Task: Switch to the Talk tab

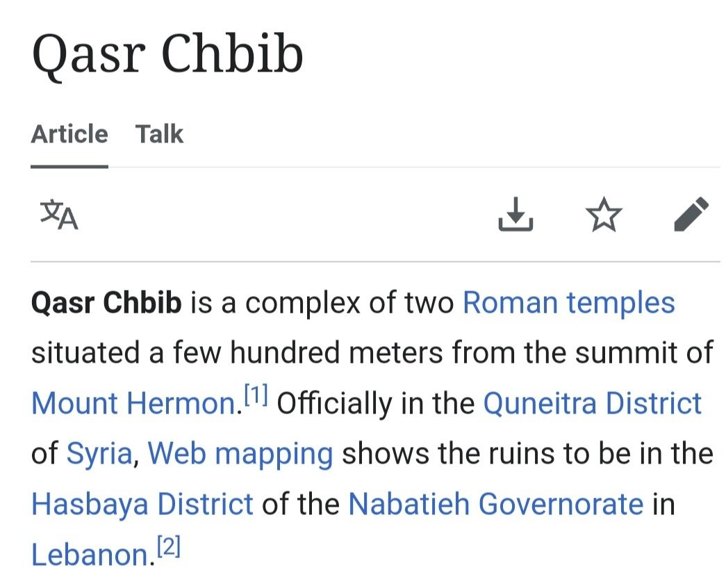Action: point(159,133)
